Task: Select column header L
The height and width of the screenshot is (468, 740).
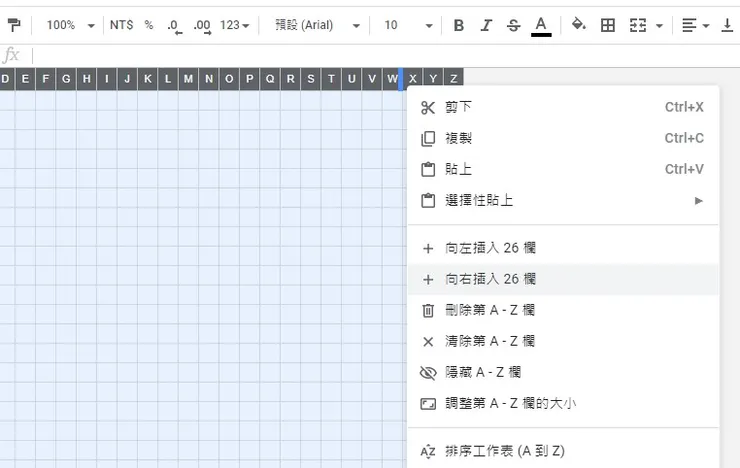Action: [x=168, y=79]
